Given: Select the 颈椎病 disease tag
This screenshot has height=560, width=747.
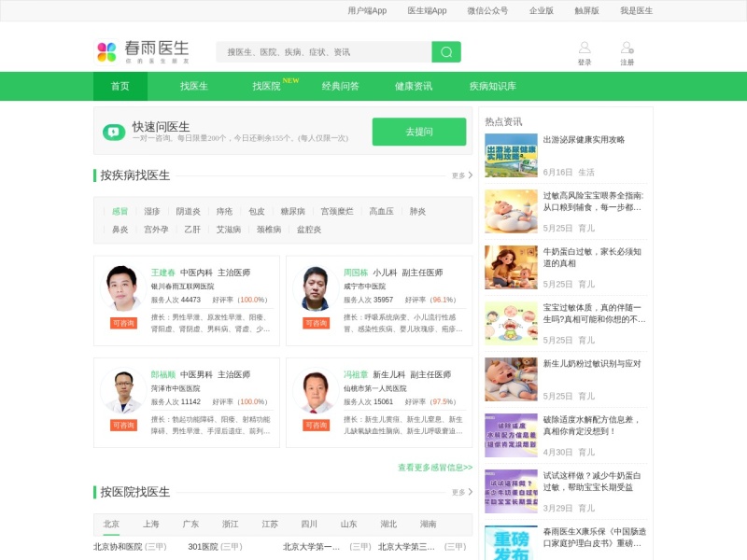Looking at the screenshot, I should point(269,230).
